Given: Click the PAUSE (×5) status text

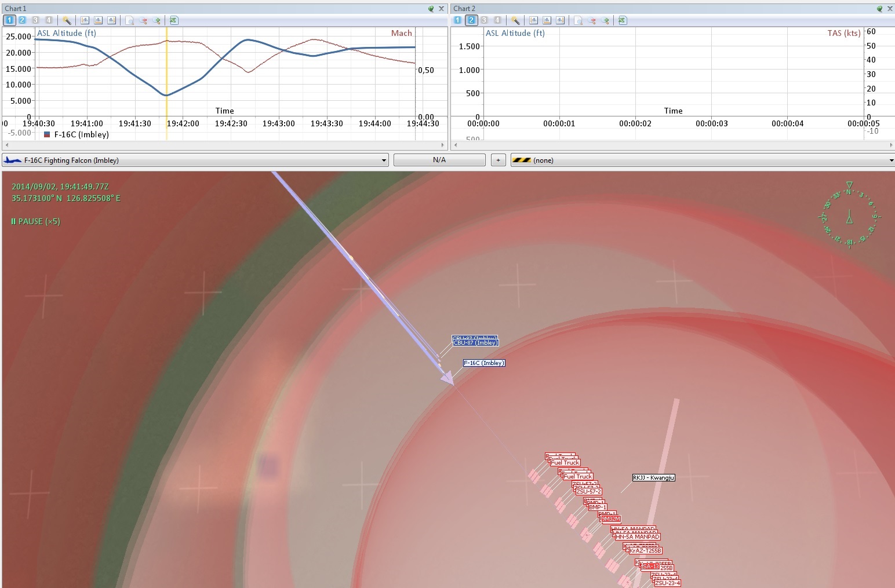Looking at the screenshot, I should (x=35, y=221).
